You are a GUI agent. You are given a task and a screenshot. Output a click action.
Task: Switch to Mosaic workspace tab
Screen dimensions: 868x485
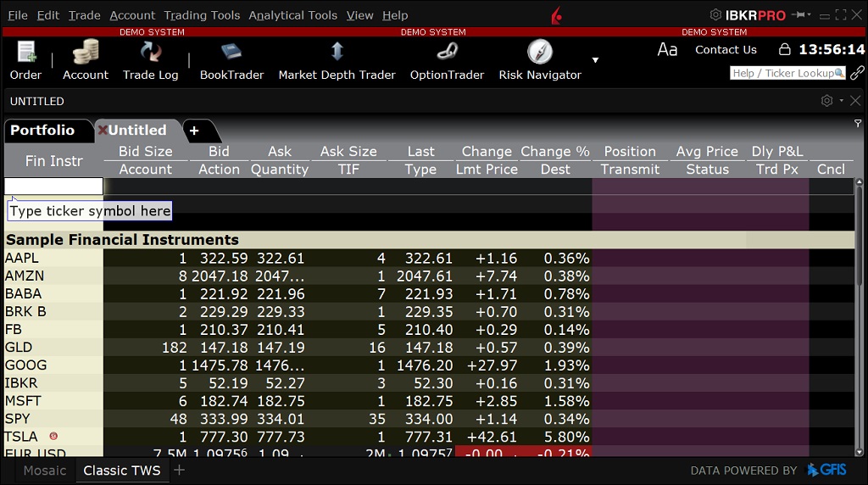coord(45,471)
